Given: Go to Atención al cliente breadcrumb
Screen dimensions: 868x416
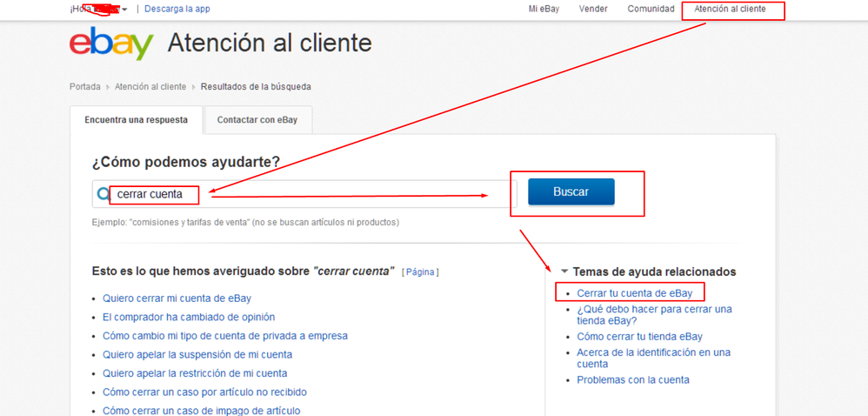Looking at the screenshot, I should point(150,86).
